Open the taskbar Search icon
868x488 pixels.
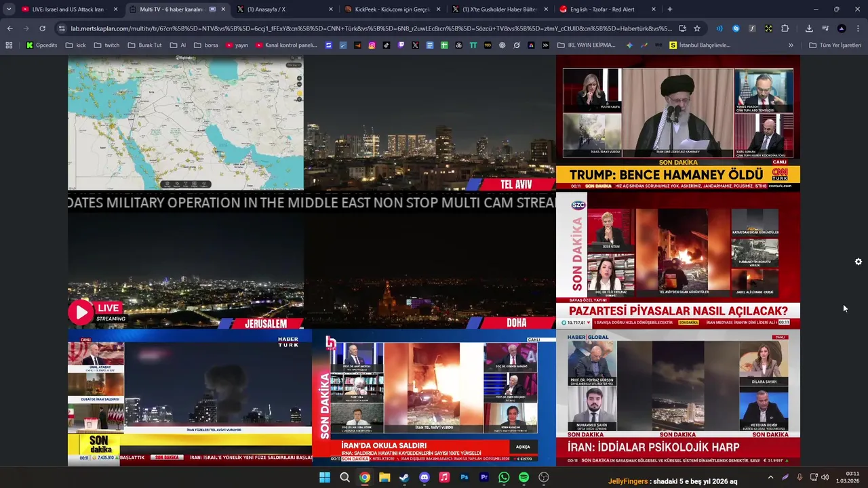tap(344, 477)
